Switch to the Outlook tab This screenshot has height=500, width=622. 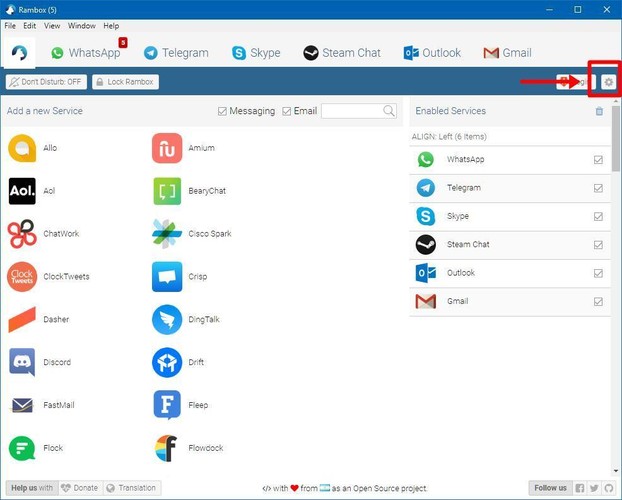pos(432,53)
